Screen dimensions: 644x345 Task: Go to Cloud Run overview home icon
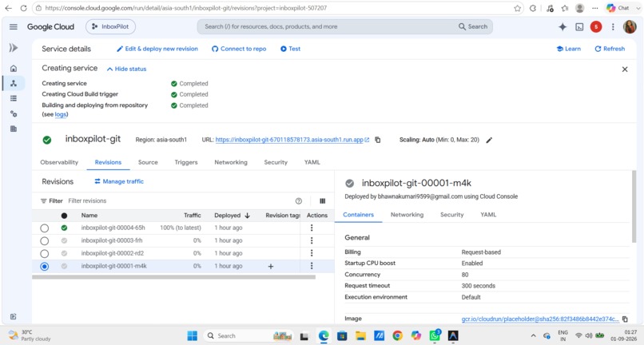(x=14, y=68)
